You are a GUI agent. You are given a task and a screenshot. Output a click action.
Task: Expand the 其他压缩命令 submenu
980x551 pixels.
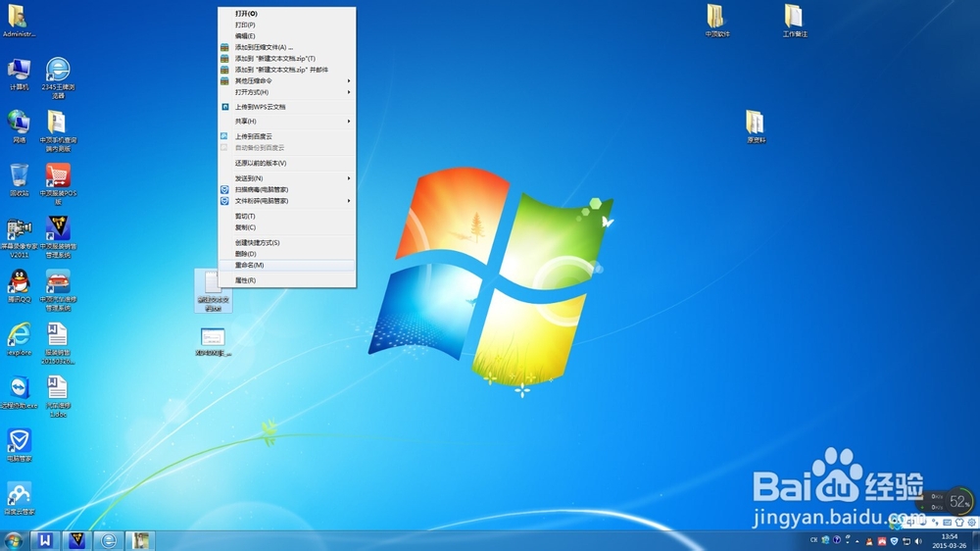(287, 80)
